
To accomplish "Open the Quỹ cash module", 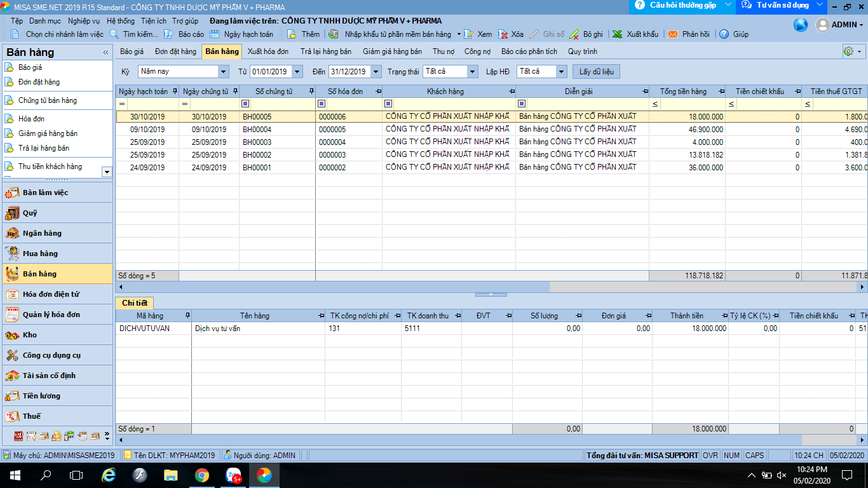I will click(x=57, y=213).
